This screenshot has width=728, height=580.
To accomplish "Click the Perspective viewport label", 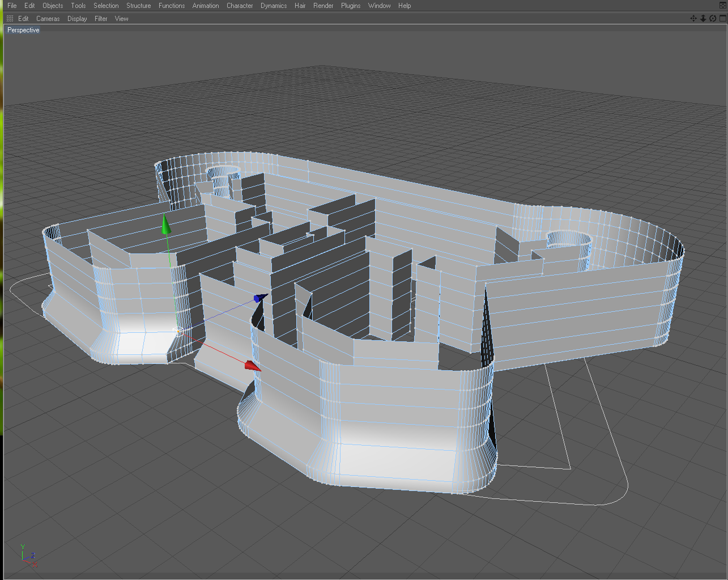I will point(23,30).
